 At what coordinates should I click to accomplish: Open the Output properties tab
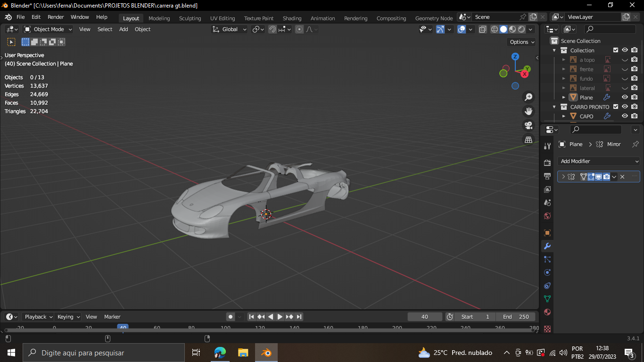point(547,176)
